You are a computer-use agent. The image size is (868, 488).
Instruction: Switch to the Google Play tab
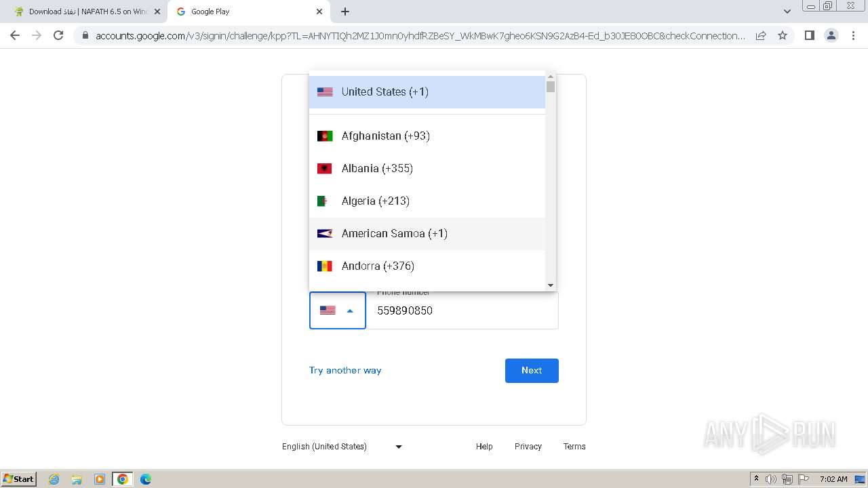[248, 12]
